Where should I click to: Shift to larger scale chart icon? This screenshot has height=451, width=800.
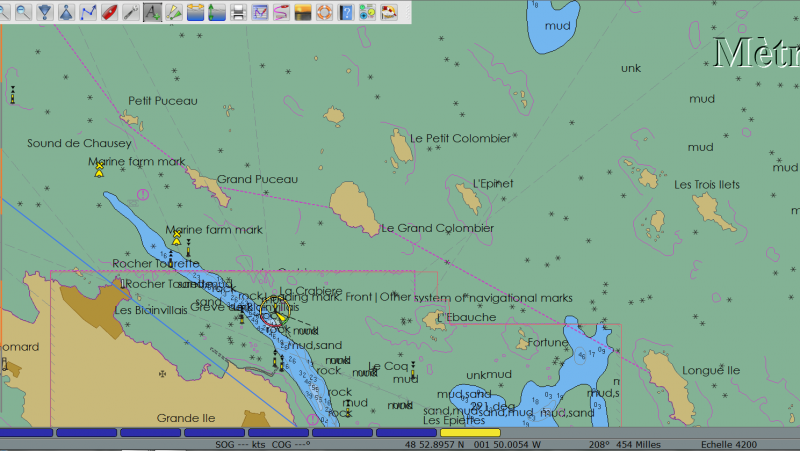(x=44, y=13)
